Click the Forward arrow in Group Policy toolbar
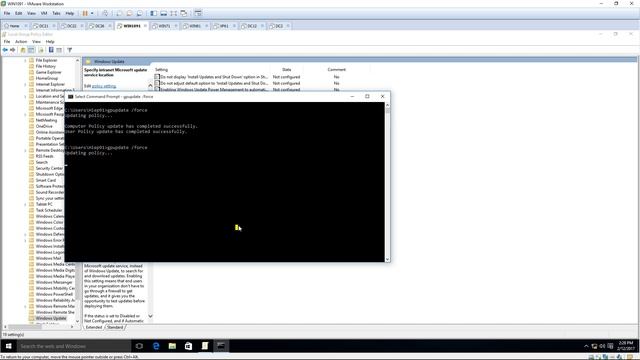Screen dimensions: 640x360 tap(13, 50)
